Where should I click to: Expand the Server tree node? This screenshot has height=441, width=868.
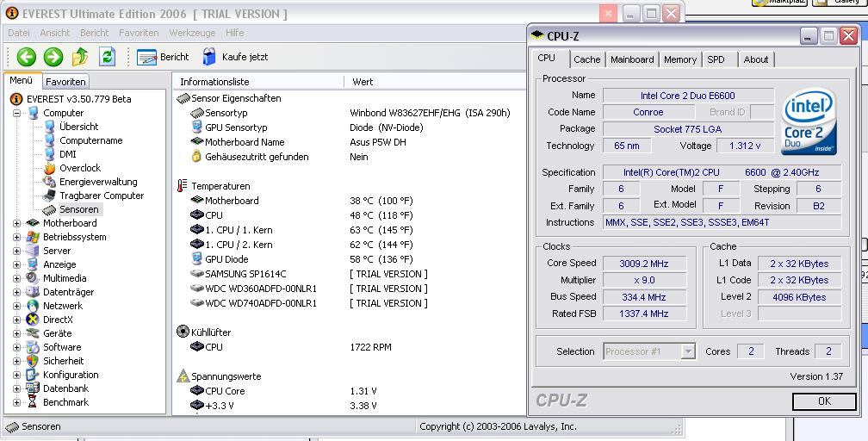(16, 251)
